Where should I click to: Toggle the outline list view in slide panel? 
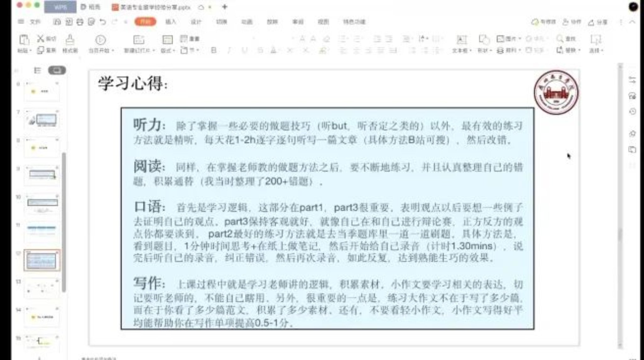pos(37,70)
